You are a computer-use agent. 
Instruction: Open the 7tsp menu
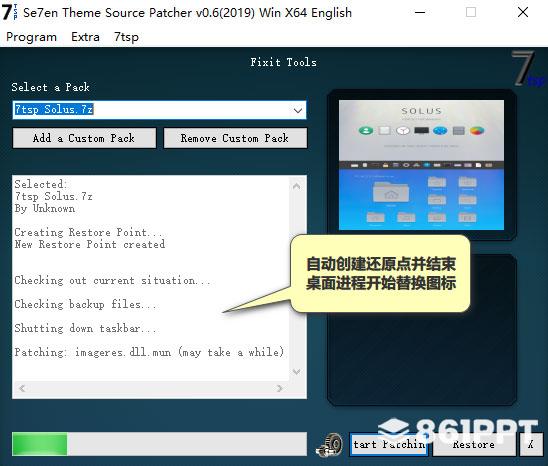pos(126,37)
